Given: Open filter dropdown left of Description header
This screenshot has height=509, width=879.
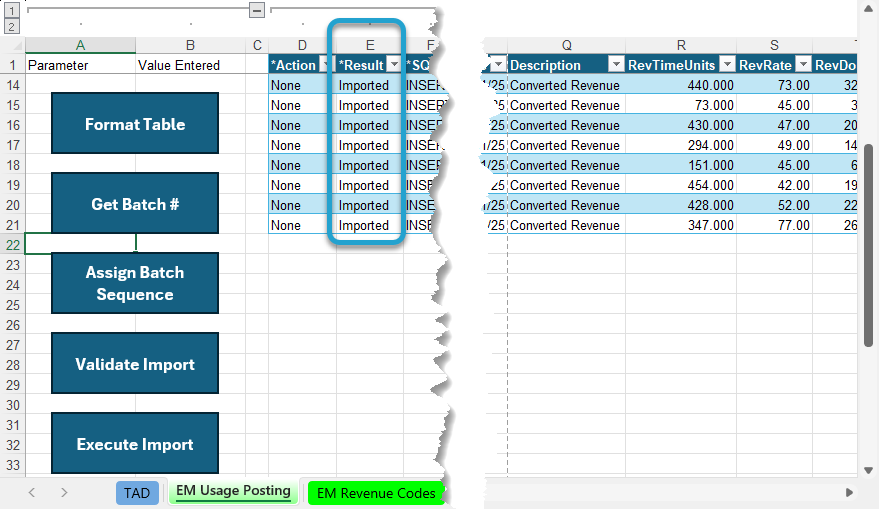Looking at the screenshot, I should click(498, 65).
